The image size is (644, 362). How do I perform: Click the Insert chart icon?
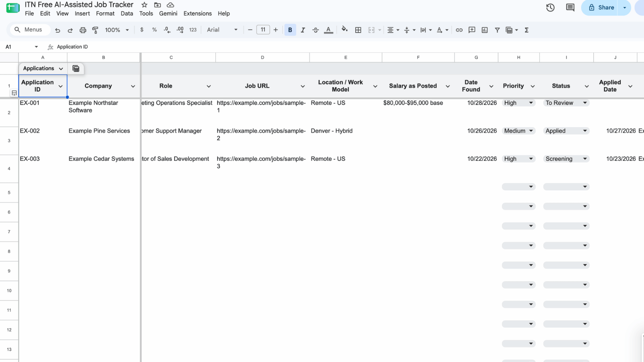pos(485,30)
